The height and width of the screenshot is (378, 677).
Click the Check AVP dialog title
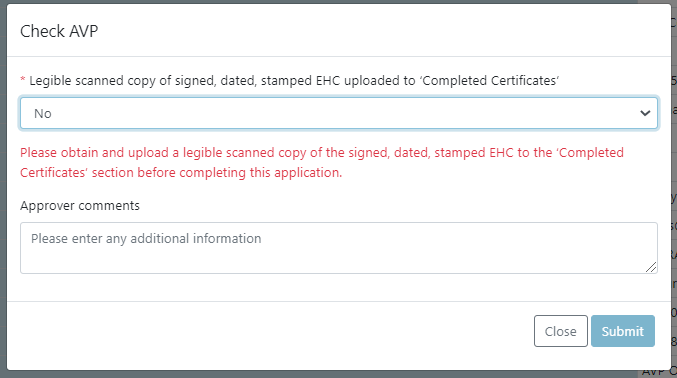click(59, 31)
